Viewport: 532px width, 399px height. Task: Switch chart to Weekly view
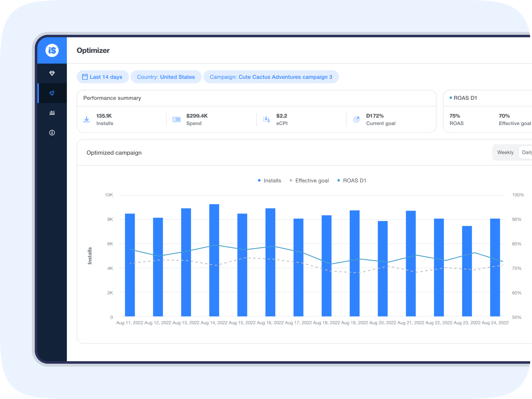pyautogui.click(x=505, y=152)
